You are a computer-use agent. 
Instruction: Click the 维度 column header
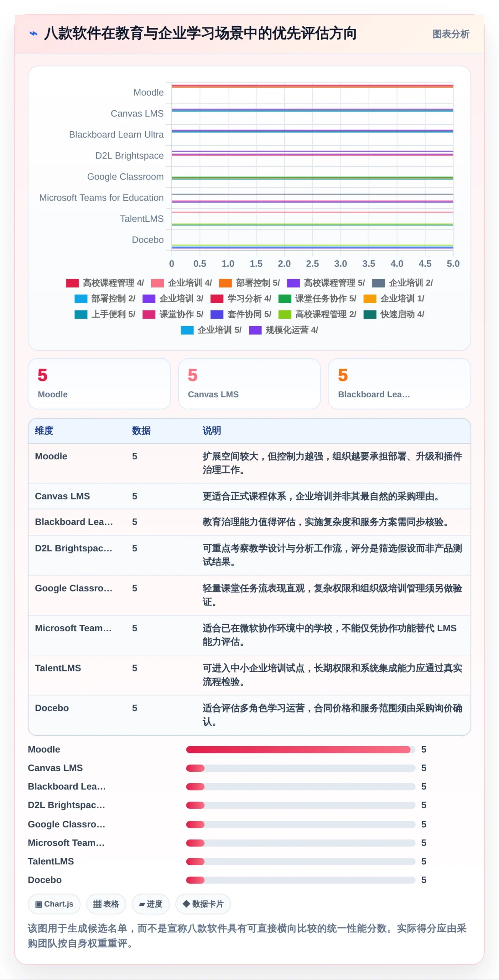pyautogui.click(x=44, y=431)
